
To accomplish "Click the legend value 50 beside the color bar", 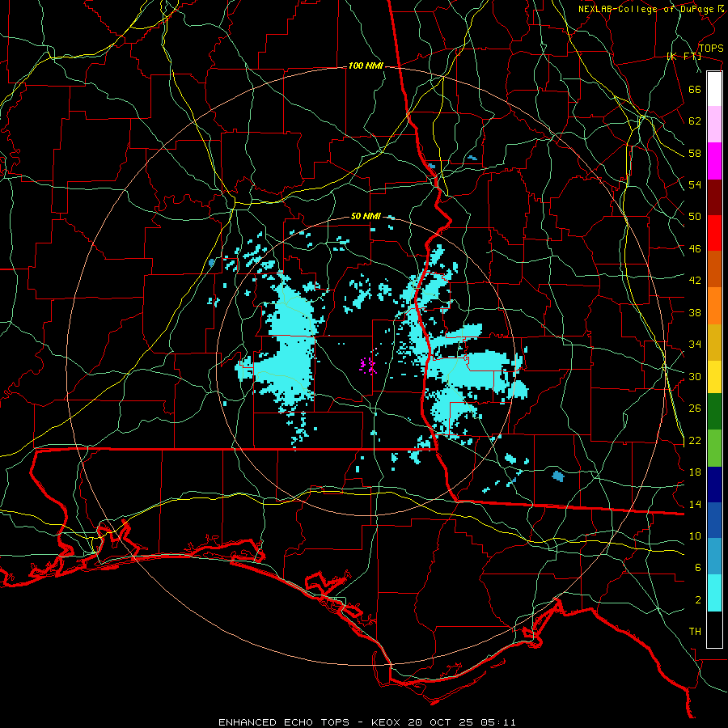I will pyautogui.click(x=695, y=217).
